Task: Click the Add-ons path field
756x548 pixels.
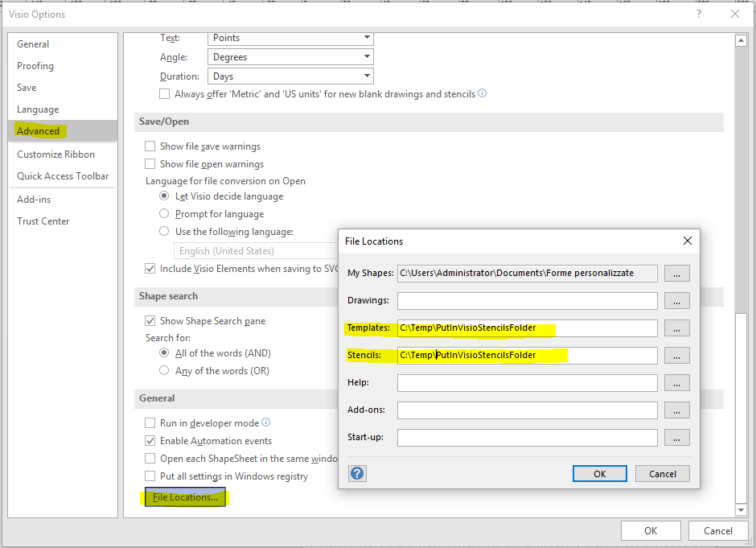Action: 528,410
